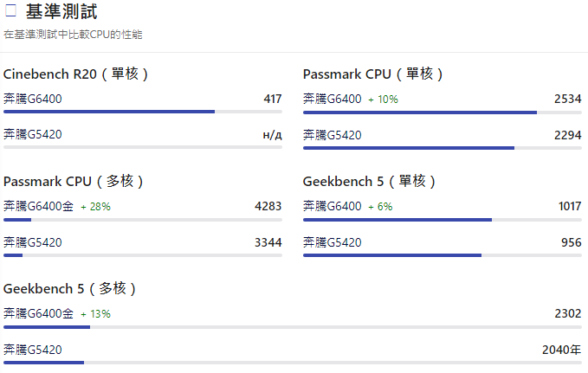This screenshot has width=588, height=373.
Task: Click the Passmark CPU (單核) title
Action: click(374, 74)
